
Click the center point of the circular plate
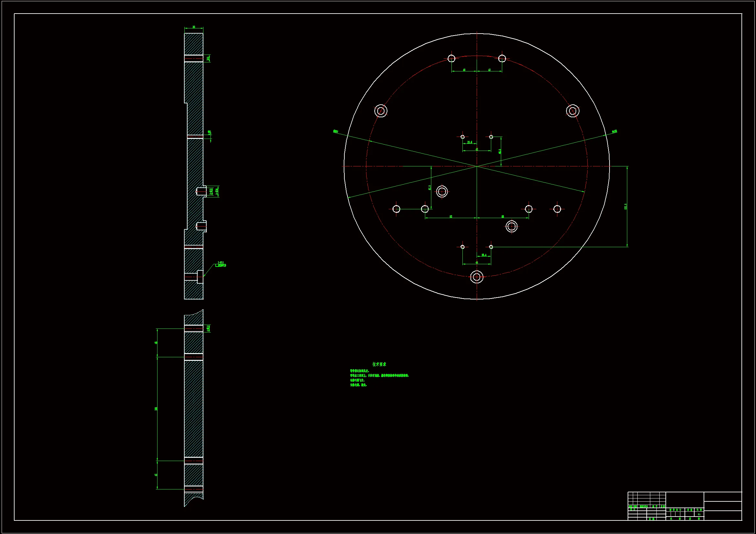pos(477,166)
